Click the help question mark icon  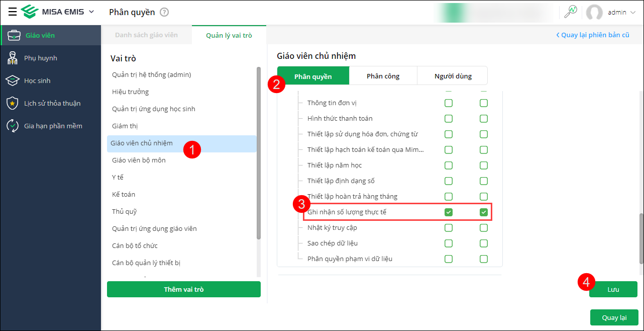(164, 12)
